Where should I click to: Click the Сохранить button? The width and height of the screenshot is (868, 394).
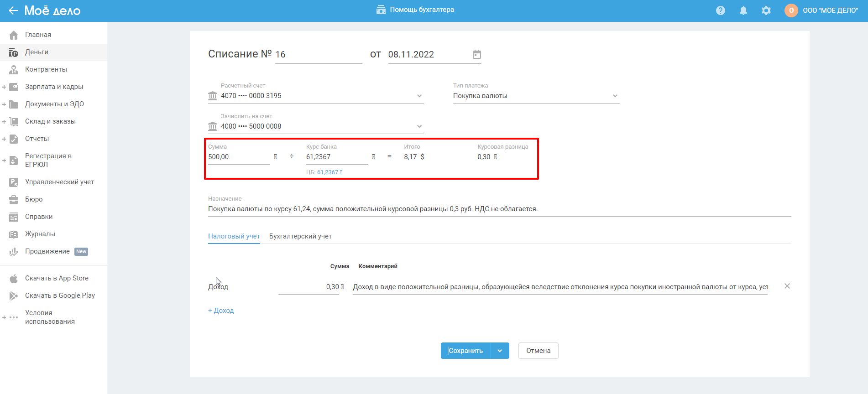[465, 351]
